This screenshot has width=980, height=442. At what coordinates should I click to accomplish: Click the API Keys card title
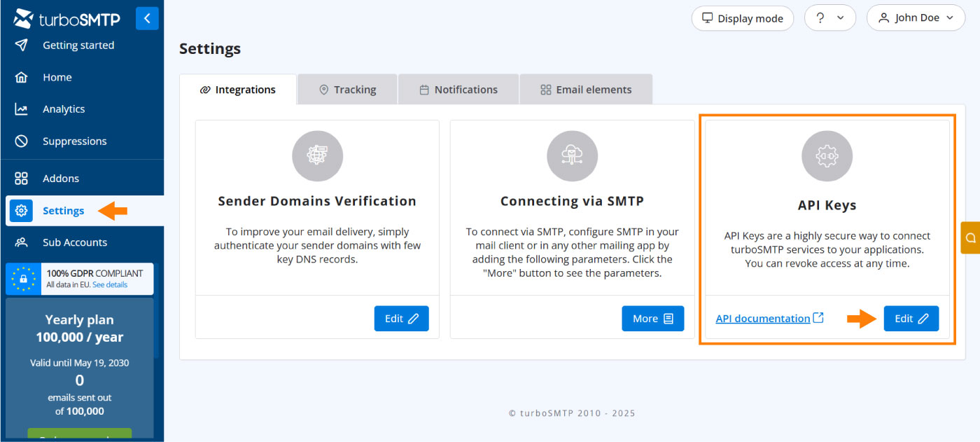(827, 205)
